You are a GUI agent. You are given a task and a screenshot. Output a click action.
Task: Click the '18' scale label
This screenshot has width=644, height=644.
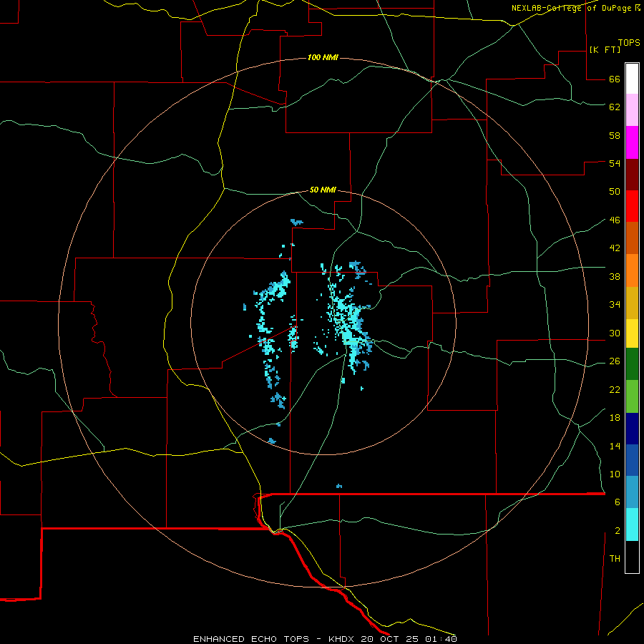pos(615,418)
